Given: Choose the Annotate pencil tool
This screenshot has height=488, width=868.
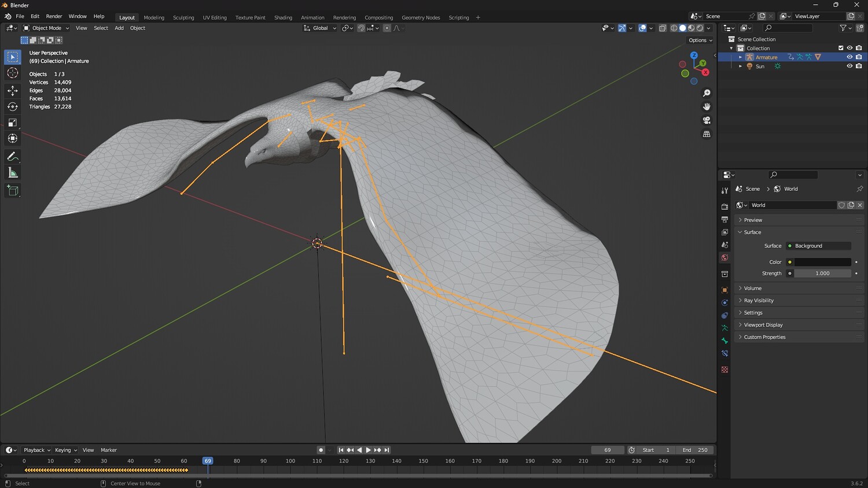Looking at the screenshot, I should click(x=12, y=157).
